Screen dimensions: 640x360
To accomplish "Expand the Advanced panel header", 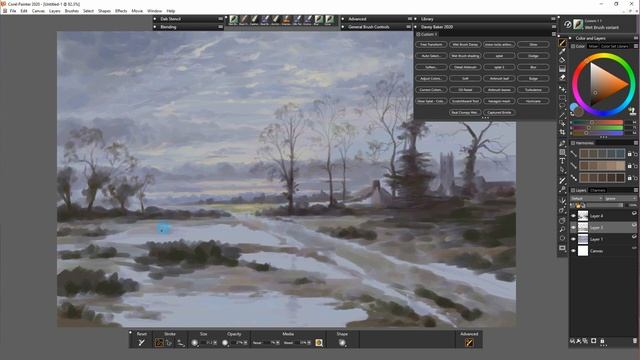I will click(343, 19).
